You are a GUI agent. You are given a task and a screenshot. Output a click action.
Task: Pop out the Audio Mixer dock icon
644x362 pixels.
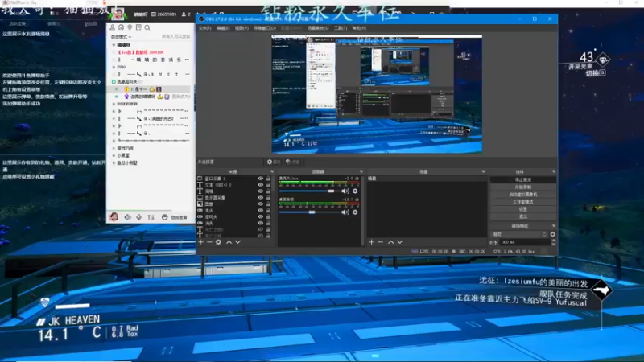point(361,171)
